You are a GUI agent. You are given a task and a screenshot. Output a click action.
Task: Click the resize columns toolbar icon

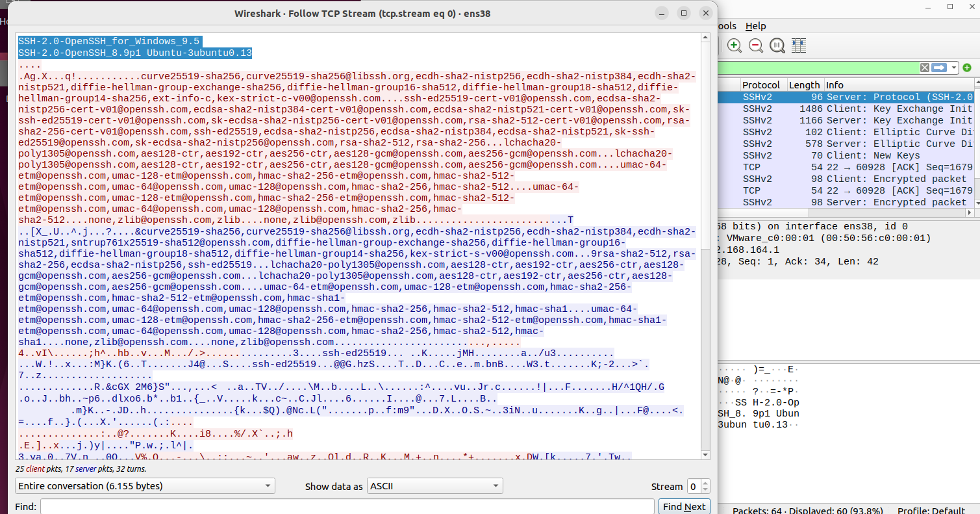pos(798,45)
